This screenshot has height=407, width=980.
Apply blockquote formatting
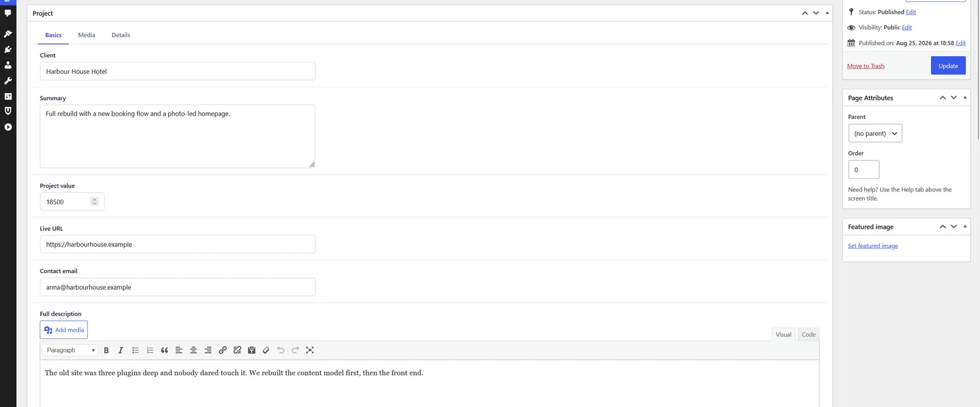click(164, 350)
